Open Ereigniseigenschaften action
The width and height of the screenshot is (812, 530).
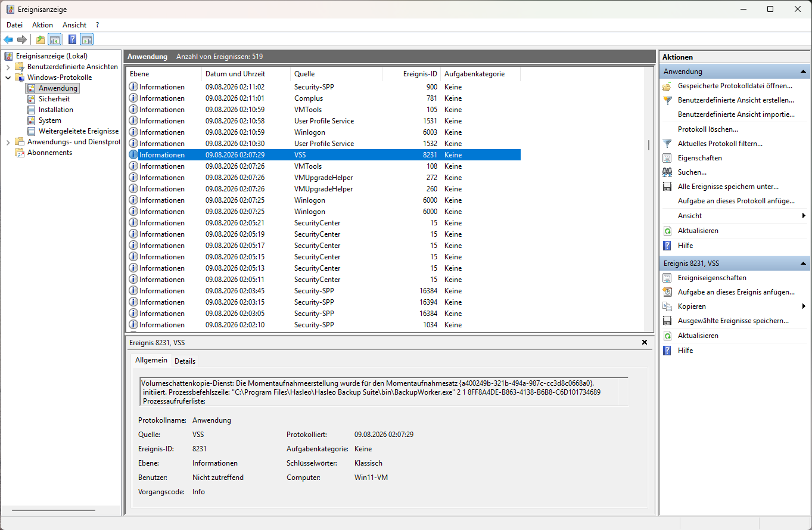(712, 278)
